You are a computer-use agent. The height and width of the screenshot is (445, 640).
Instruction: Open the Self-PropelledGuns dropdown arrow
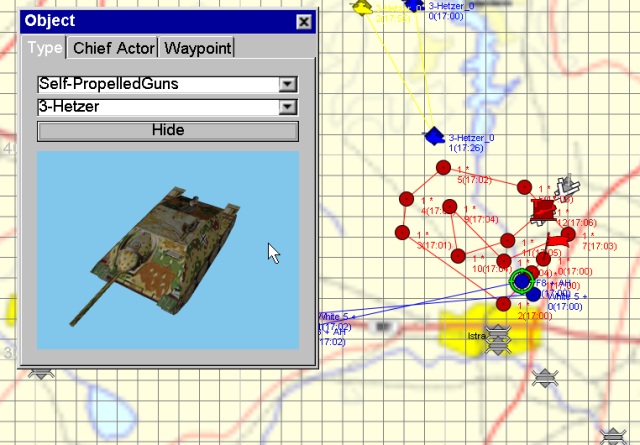[288, 85]
